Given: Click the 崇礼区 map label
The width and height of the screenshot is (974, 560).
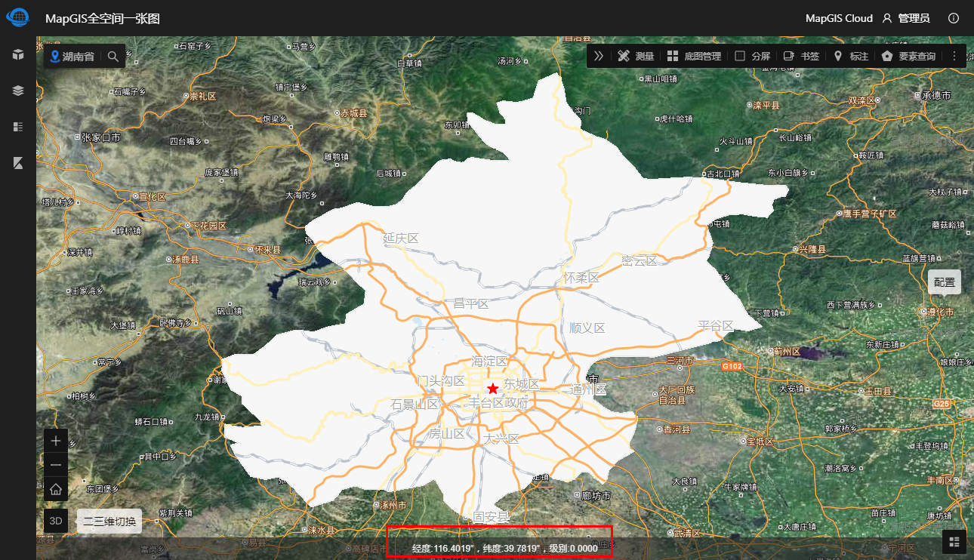Looking at the screenshot, I should tap(202, 96).
